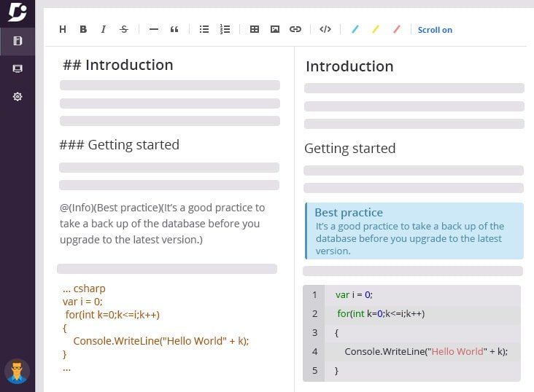The width and height of the screenshot is (534, 392).
Task: Insert an image
Action: coord(275,30)
